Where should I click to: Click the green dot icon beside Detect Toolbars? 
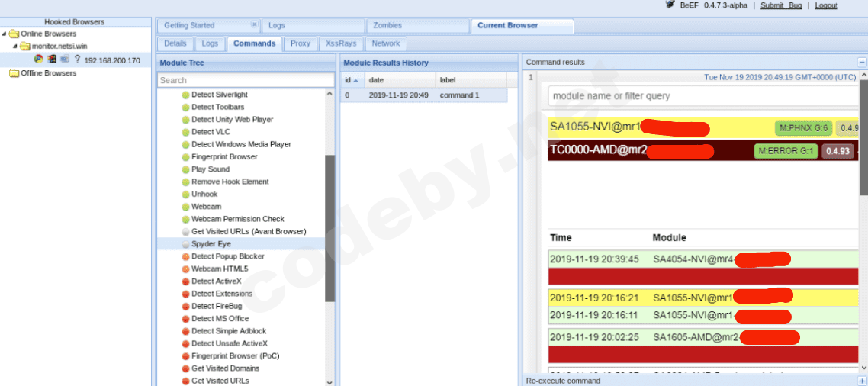[185, 108]
